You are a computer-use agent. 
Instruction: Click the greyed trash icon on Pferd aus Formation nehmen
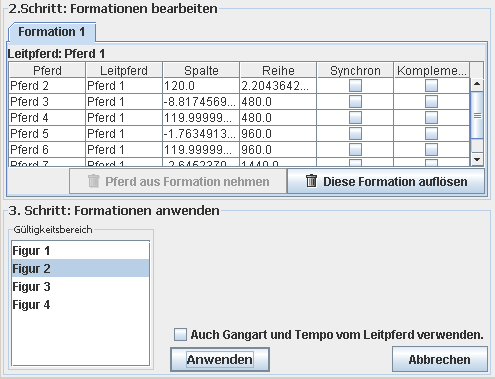pyautogui.click(x=94, y=181)
